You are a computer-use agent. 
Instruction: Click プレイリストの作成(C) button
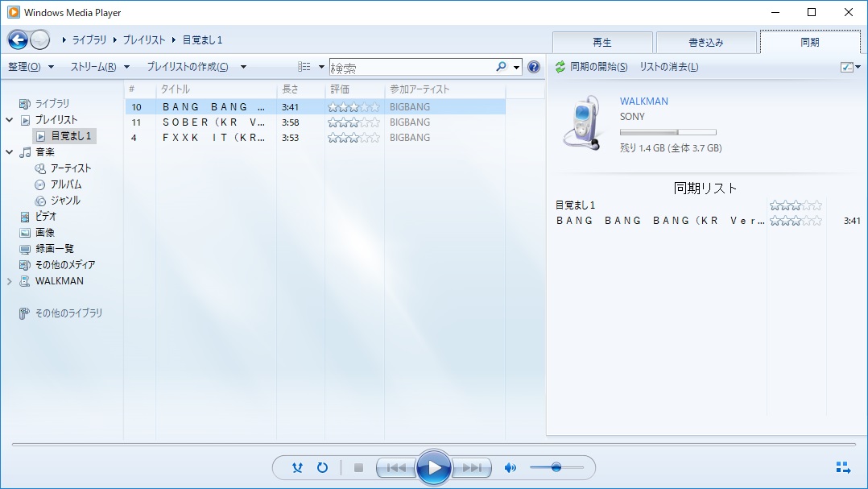(x=188, y=67)
